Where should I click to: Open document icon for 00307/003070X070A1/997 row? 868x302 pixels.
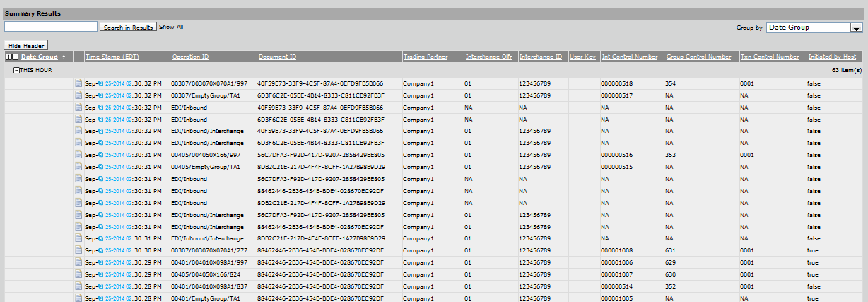point(78,83)
